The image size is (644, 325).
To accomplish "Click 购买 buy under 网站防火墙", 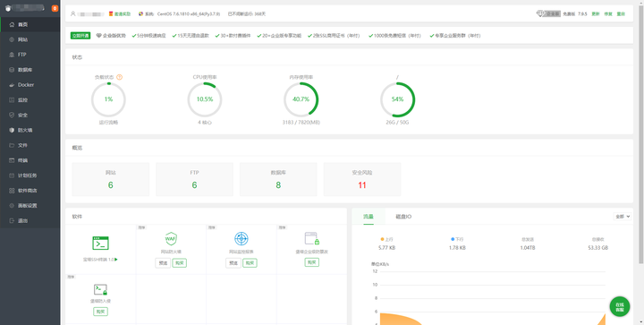I will (180, 263).
